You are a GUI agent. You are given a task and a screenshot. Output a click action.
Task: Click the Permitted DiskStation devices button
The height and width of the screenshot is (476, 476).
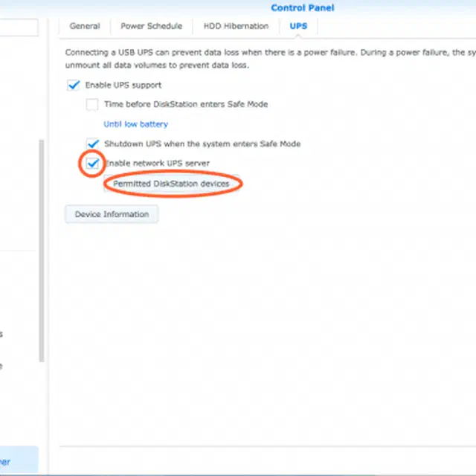[x=171, y=184]
